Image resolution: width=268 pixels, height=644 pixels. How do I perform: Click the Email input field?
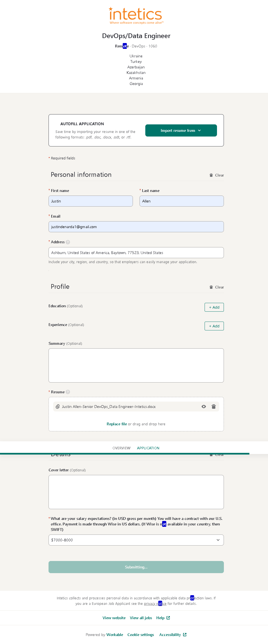[136, 227]
